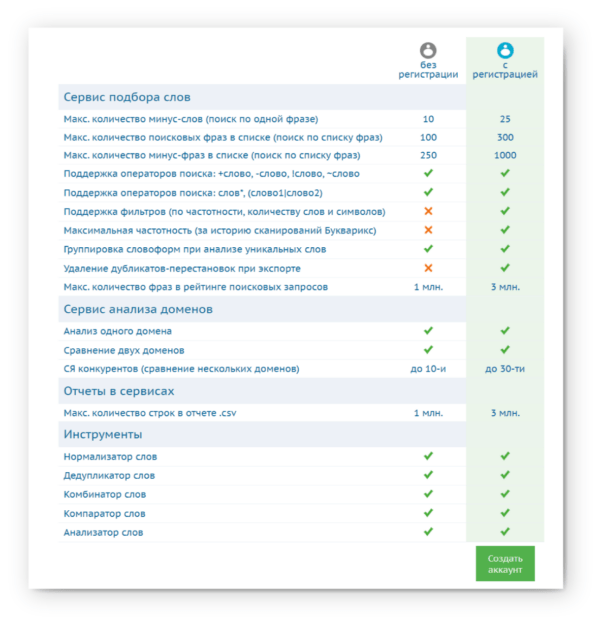Click 'Макс. количество строк в отчете .csv' label
Viewport: 600px width, 625px height.
[150, 413]
